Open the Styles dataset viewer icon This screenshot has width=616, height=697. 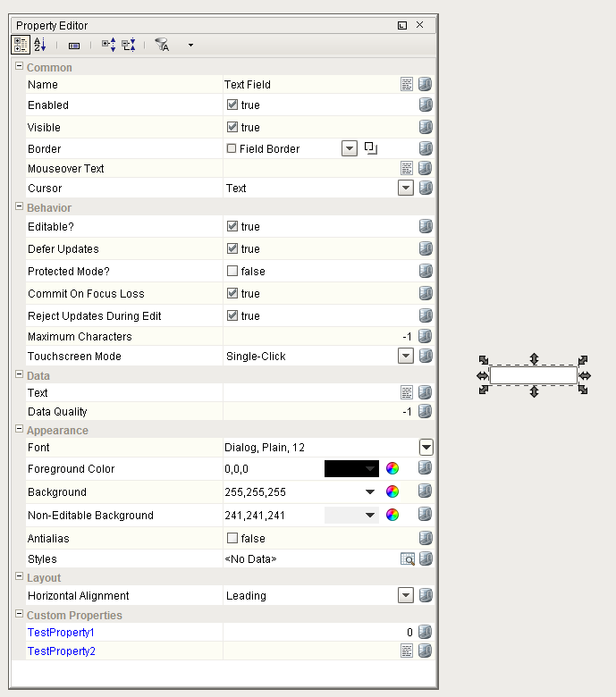point(407,559)
